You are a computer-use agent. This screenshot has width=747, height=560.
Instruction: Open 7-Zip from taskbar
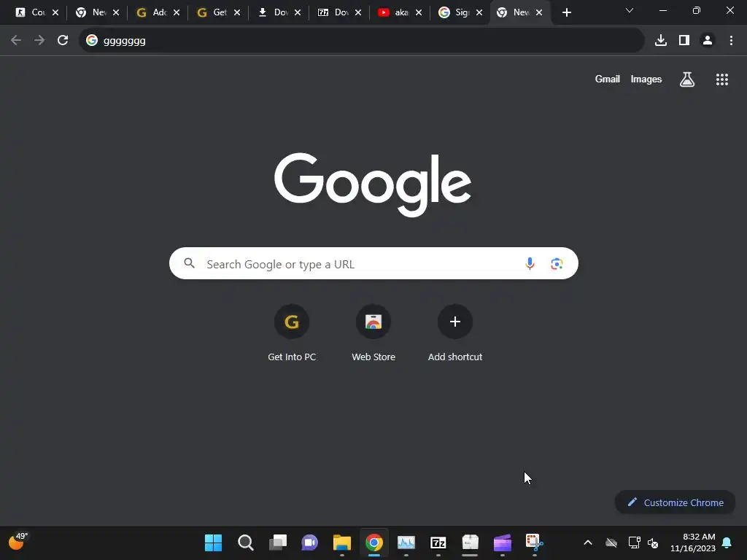pyautogui.click(x=438, y=542)
